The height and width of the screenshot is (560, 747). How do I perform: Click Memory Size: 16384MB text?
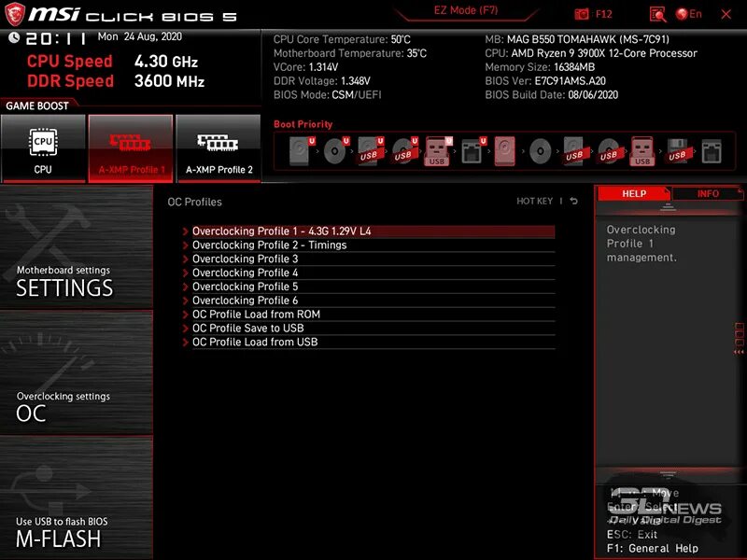(540, 66)
